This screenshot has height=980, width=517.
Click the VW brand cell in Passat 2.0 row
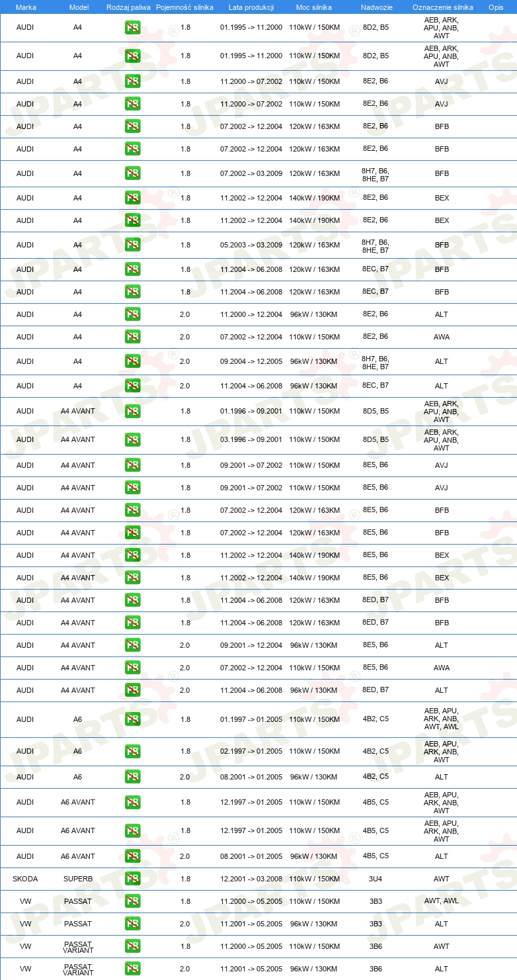pyautogui.click(x=25, y=924)
